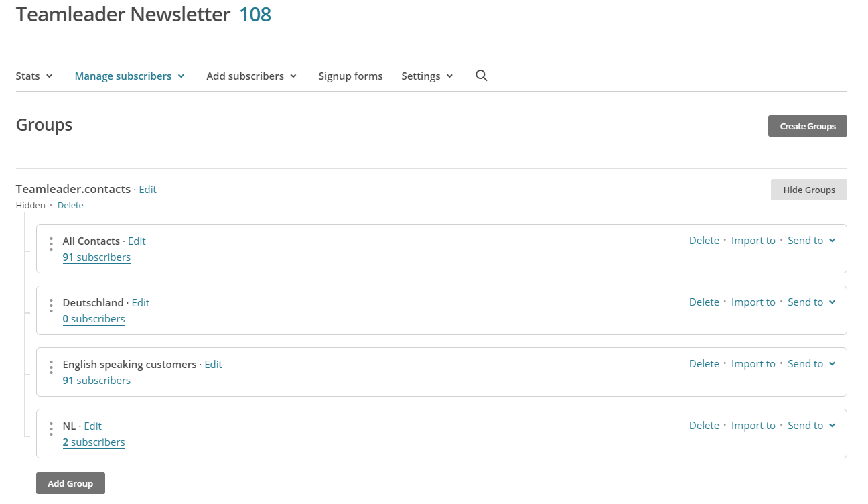
Task: Click Import to for English speaking customers
Action: pyautogui.click(x=753, y=364)
